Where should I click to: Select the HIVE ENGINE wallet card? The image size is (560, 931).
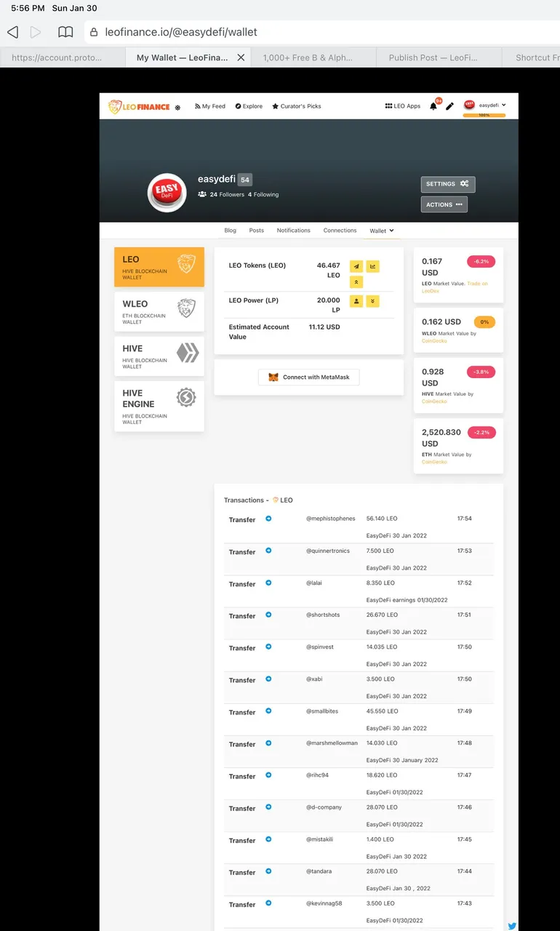[159, 406]
